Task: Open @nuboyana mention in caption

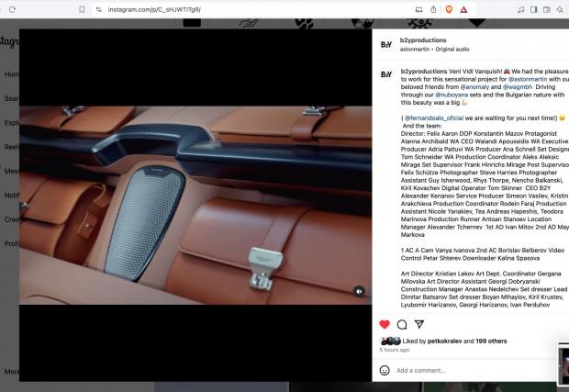Action: tap(452, 95)
